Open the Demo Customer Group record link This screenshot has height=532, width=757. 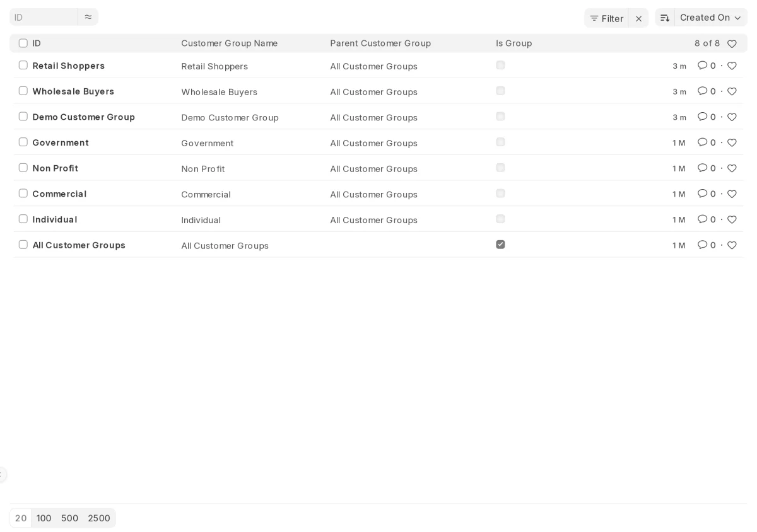[84, 117]
